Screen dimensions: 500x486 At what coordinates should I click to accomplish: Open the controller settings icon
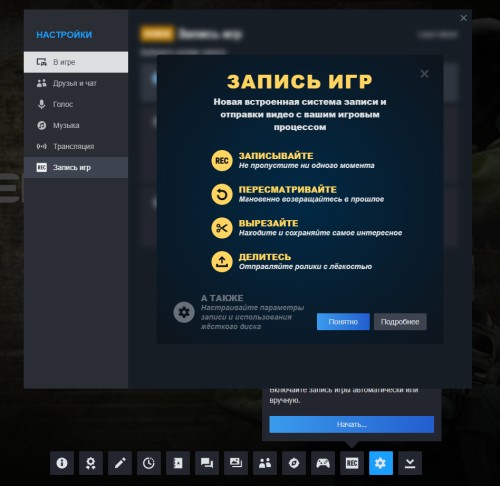pos(323,463)
